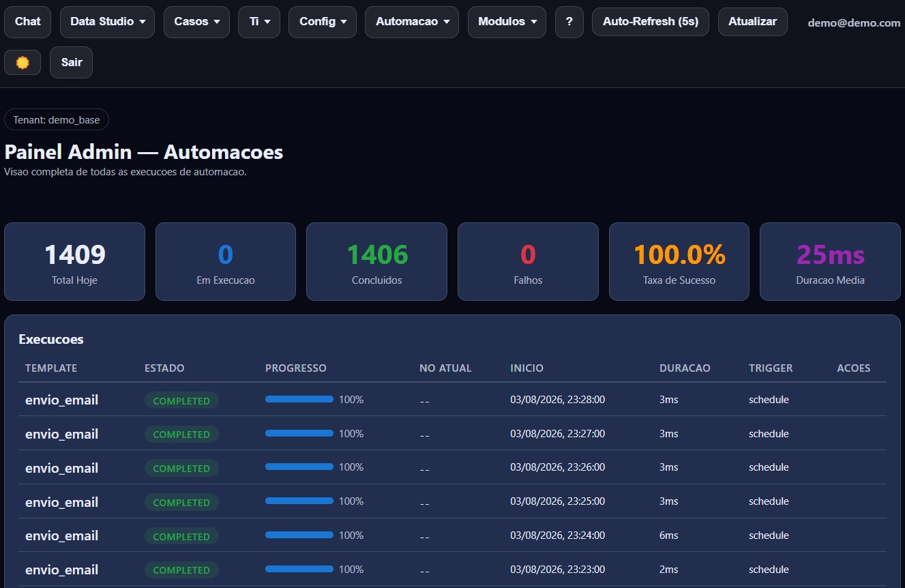Click the start time 03/08/2026, 23:26:00
This screenshot has height=588, width=905.
click(557, 467)
